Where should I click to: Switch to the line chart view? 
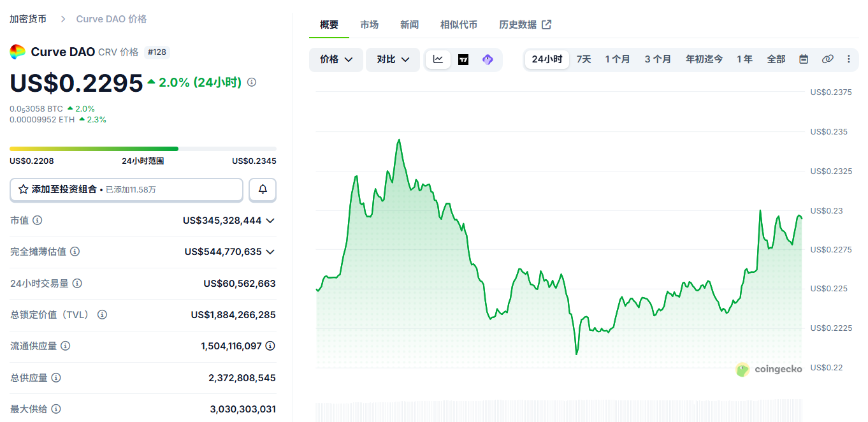coord(438,59)
